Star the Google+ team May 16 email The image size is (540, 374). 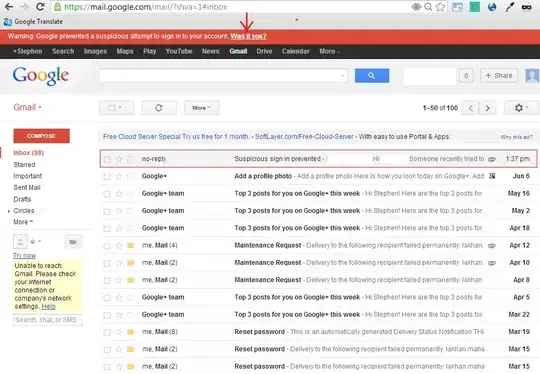tap(119, 194)
